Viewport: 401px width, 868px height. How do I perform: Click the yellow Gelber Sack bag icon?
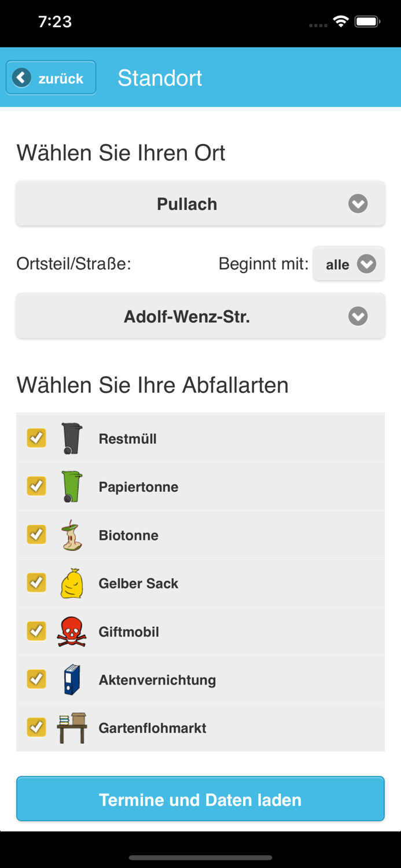coord(71,583)
